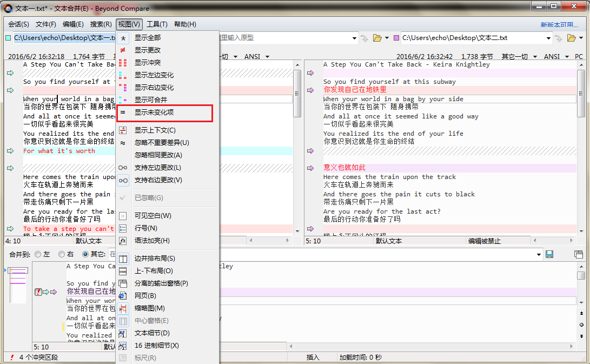Open the ANSI encoding dropdown on the right pane

[x=567, y=56]
